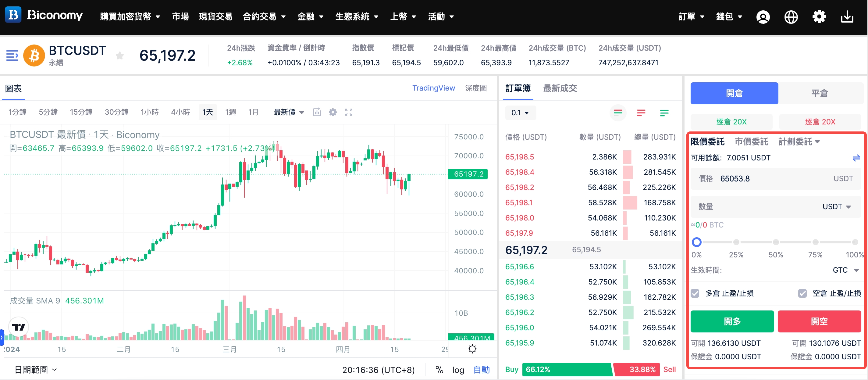
Task: Click the transfer funds arrows icon
Action: tap(856, 158)
